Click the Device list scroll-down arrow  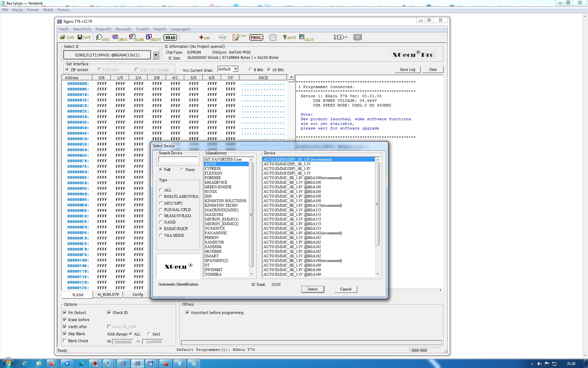377,274
